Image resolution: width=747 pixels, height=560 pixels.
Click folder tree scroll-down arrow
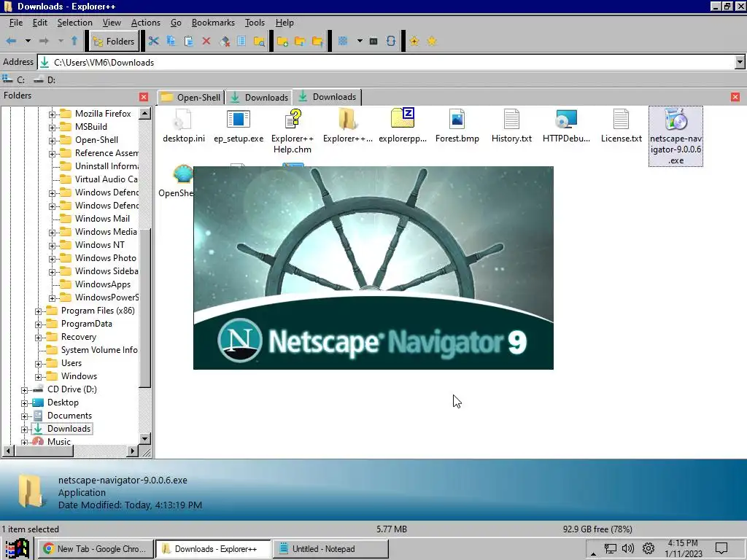coord(145,438)
